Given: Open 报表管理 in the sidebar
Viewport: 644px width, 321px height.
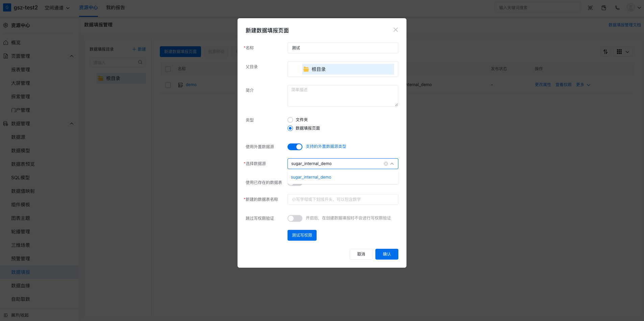Looking at the screenshot, I should click(21, 70).
